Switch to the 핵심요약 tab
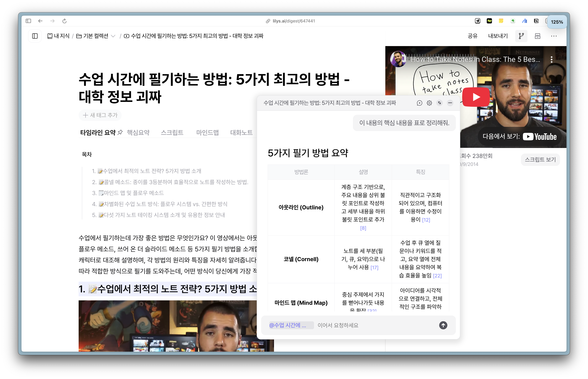The image size is (588, 379). (x=138, y=132)
